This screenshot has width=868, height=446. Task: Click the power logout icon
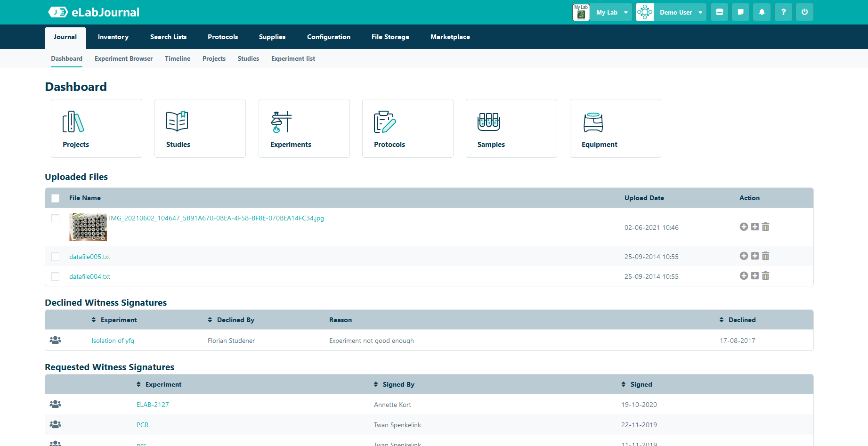click(x=804, y=12)
